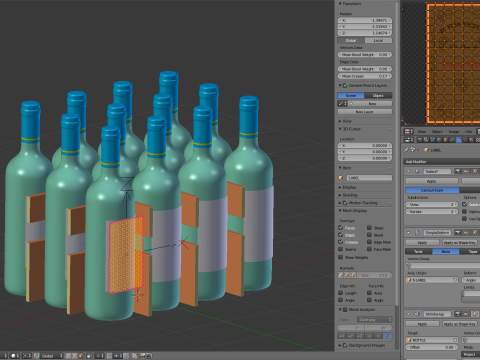Enable the Edge Marks checkbox
The height and width of the screenshot is (360, 480).
(369, 242)
